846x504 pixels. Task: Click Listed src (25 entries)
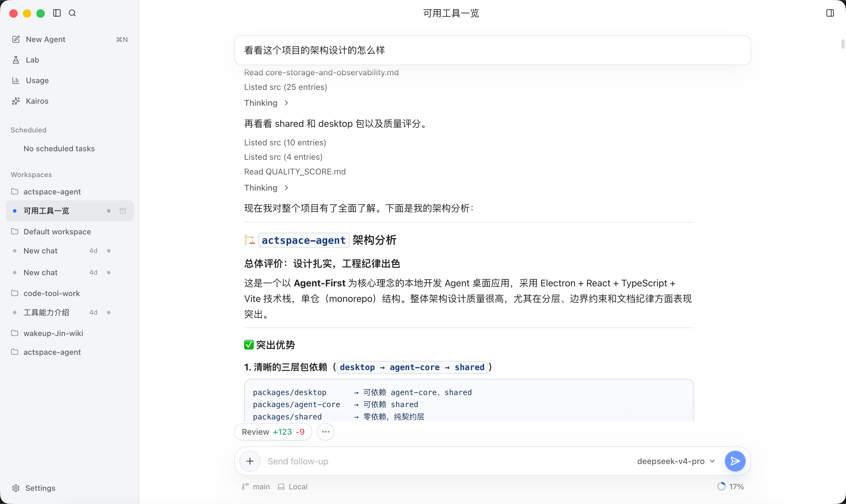(x=286, y=87)
